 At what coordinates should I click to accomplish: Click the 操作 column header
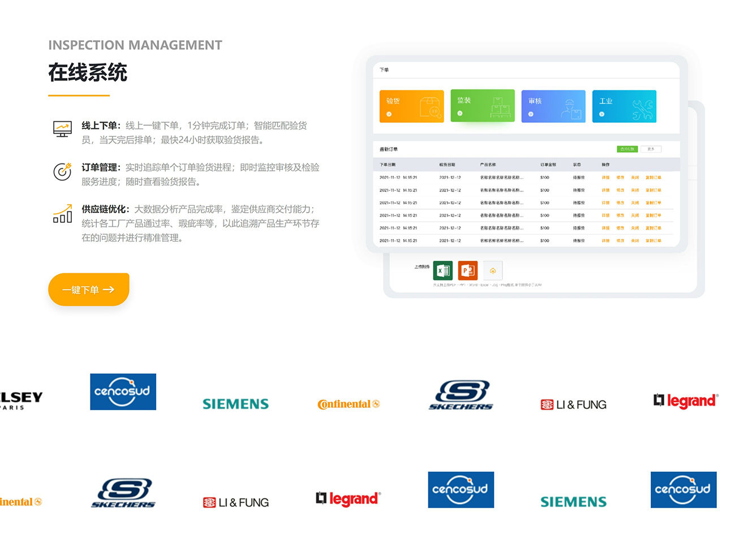606,165
